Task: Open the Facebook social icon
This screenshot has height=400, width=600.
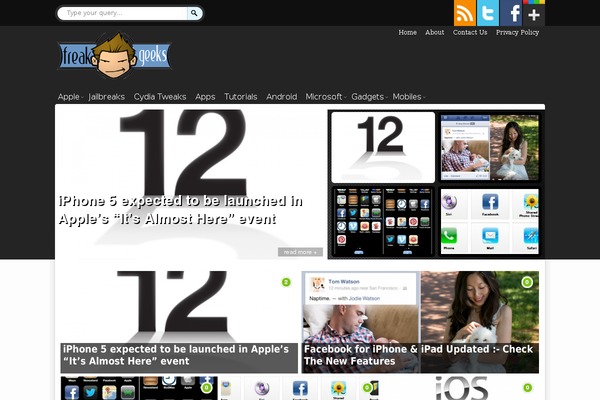Action: (510, 13)
